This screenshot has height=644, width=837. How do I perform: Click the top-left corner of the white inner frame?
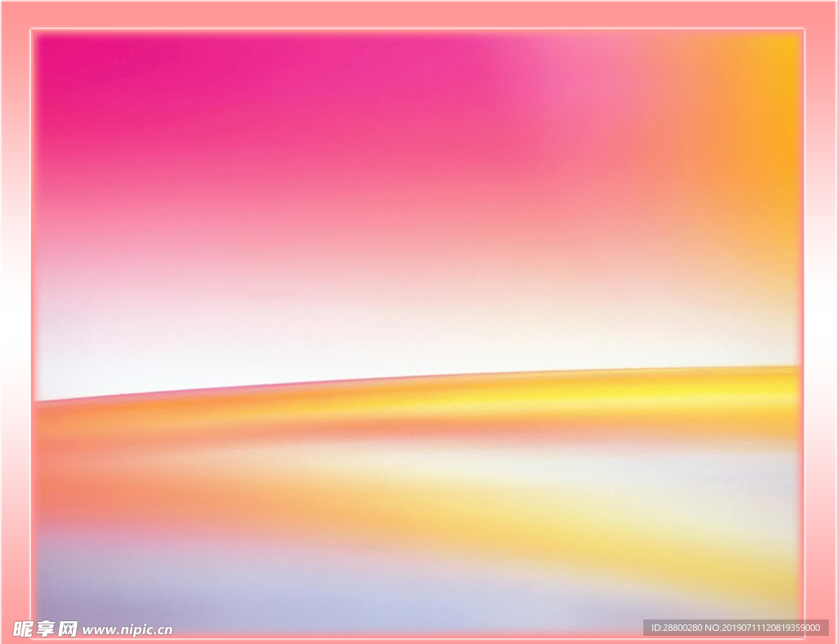[x=33, y=30]
